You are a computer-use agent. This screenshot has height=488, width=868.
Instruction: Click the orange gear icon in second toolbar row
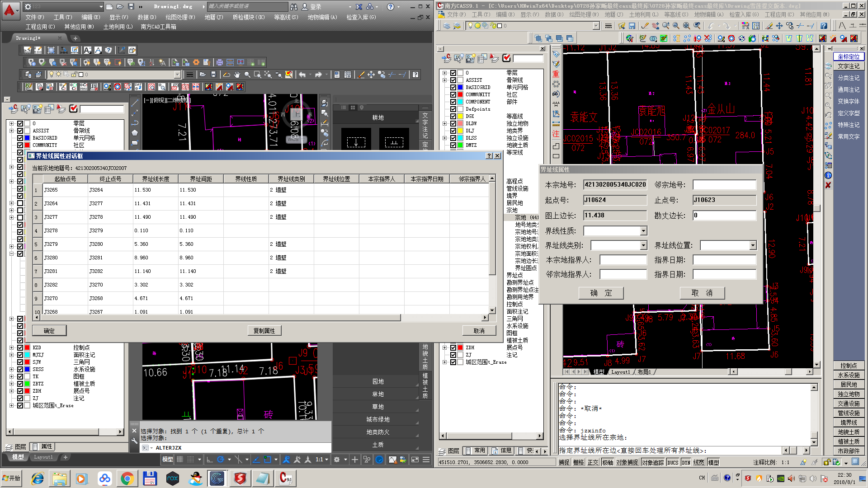click(x=196, y=62)
